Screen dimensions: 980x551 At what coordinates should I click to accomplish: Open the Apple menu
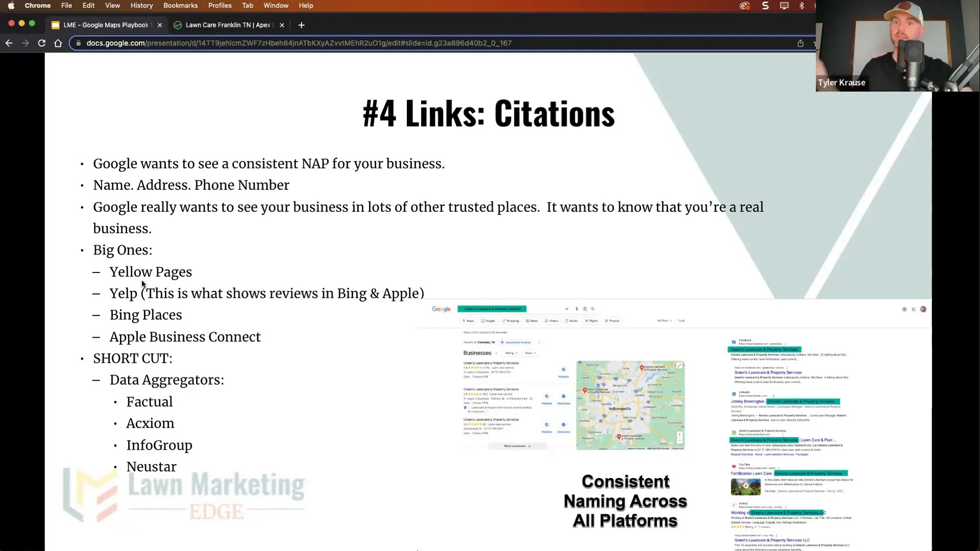point(11,6)
